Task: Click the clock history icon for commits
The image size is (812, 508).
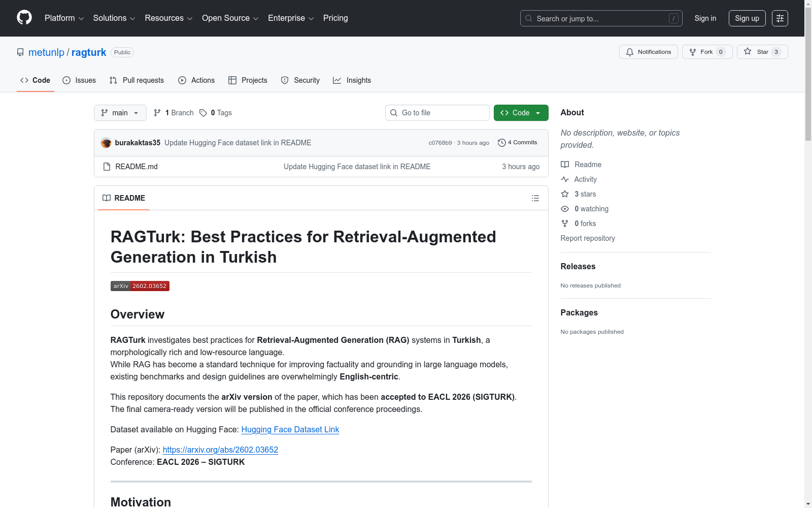Action: (x=502, y=143)
